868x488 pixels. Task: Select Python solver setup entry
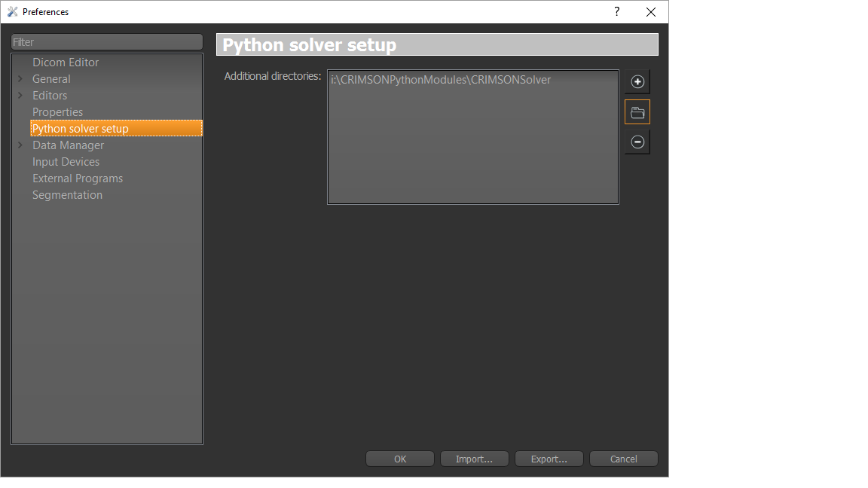81,129
